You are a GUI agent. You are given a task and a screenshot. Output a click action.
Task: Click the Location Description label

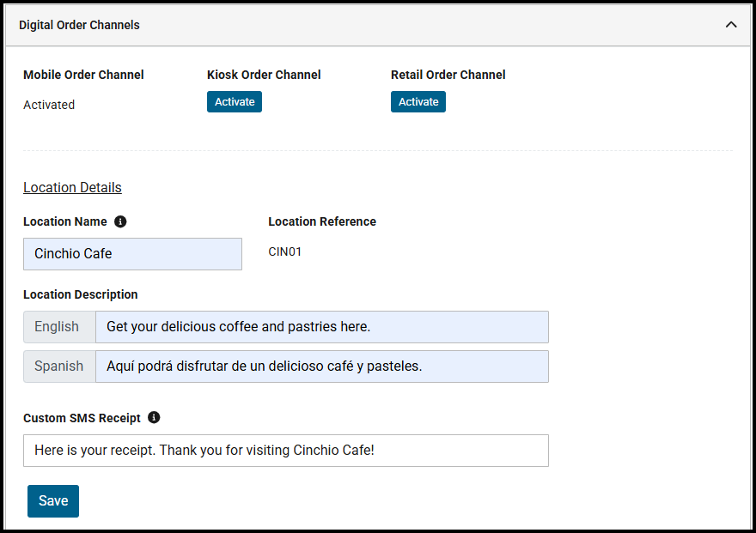click(x=81, y=294)
